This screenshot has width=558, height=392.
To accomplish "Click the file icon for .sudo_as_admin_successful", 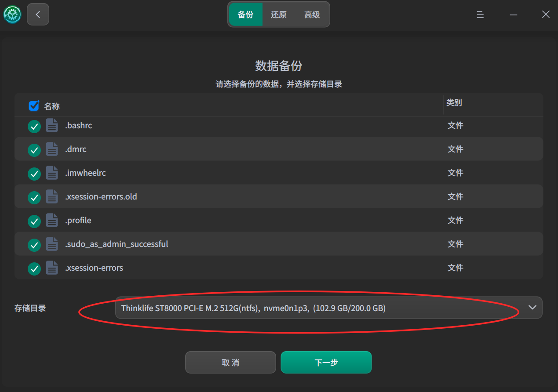I will coord(52,244).
